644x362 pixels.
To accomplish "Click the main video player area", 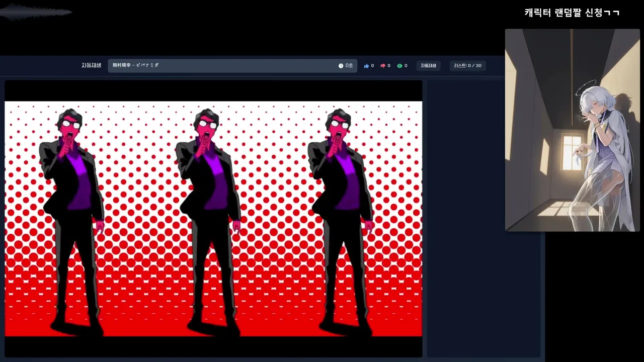I will pyautogui.click(x=213, y=219).
